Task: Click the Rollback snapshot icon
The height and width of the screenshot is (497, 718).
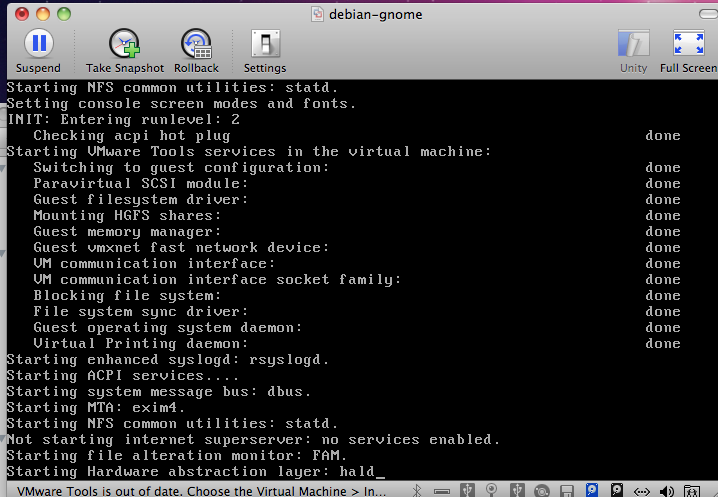Action: [196, 44]
